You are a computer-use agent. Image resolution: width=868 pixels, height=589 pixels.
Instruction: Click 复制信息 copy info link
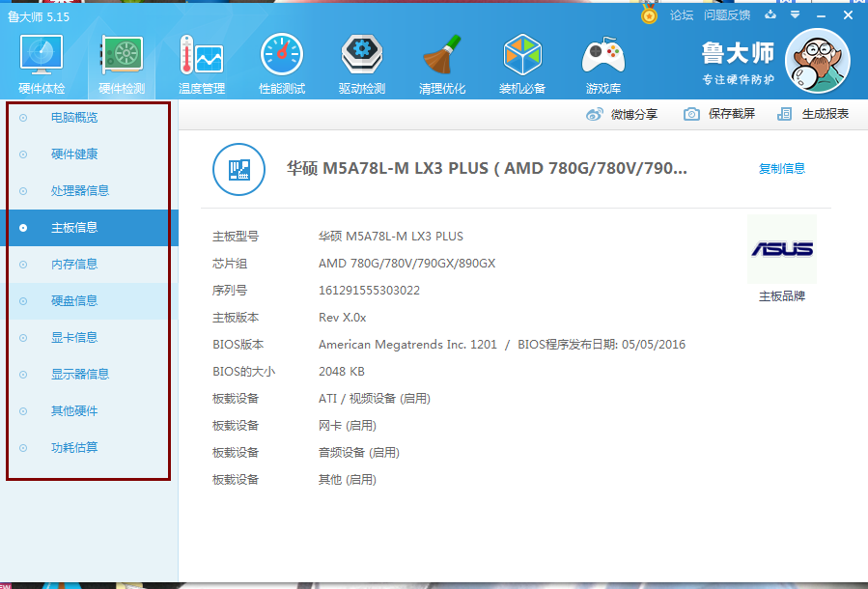tap(782, 168)
